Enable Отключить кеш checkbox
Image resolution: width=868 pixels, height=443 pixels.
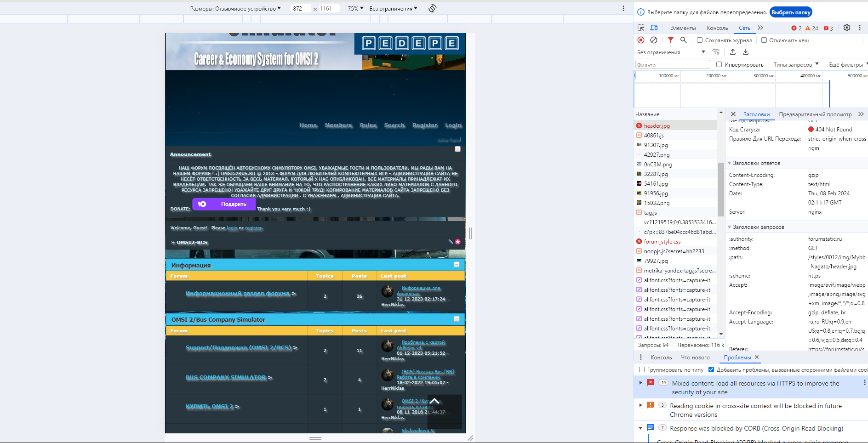[x=764, y=40]
